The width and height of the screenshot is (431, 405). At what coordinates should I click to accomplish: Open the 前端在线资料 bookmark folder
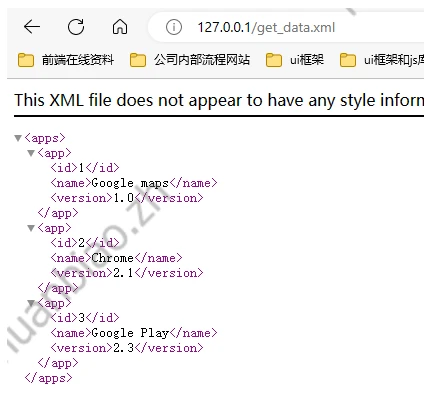point(66,60)
